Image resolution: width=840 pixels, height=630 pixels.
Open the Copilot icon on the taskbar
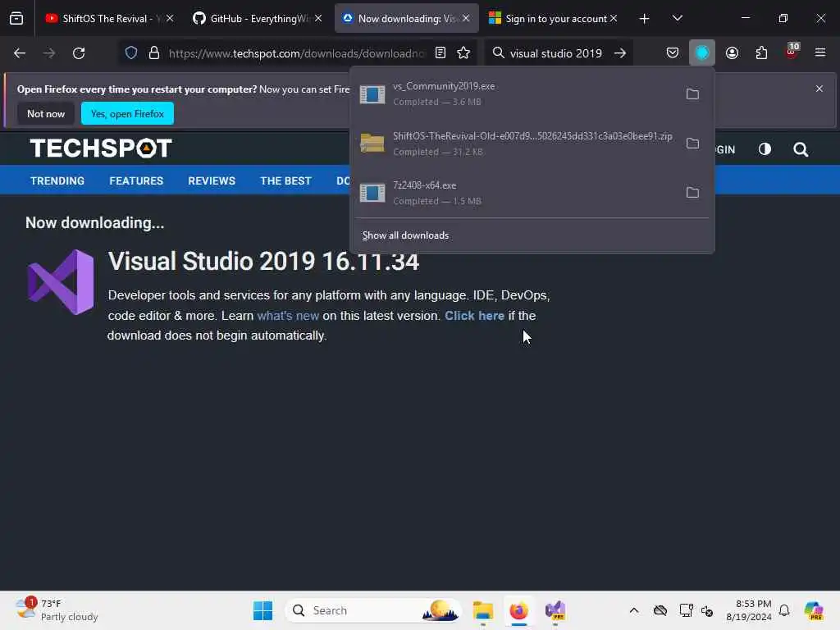(x=813, y=610)
